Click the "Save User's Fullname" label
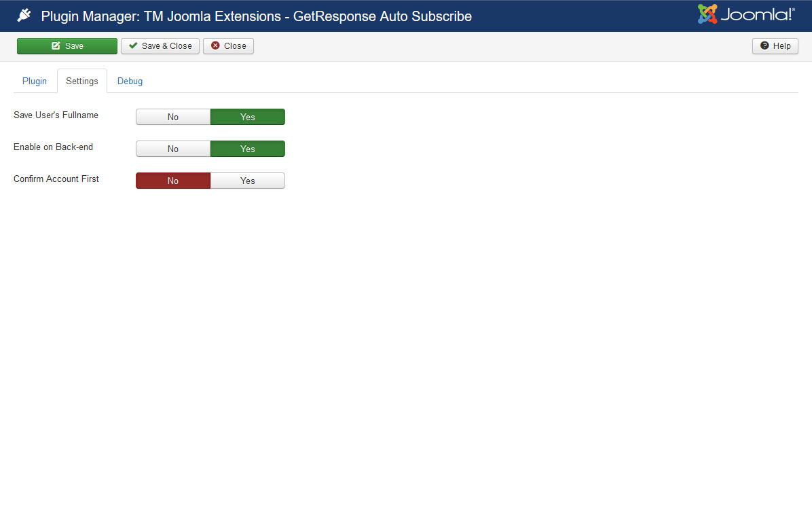 point(56,115)
